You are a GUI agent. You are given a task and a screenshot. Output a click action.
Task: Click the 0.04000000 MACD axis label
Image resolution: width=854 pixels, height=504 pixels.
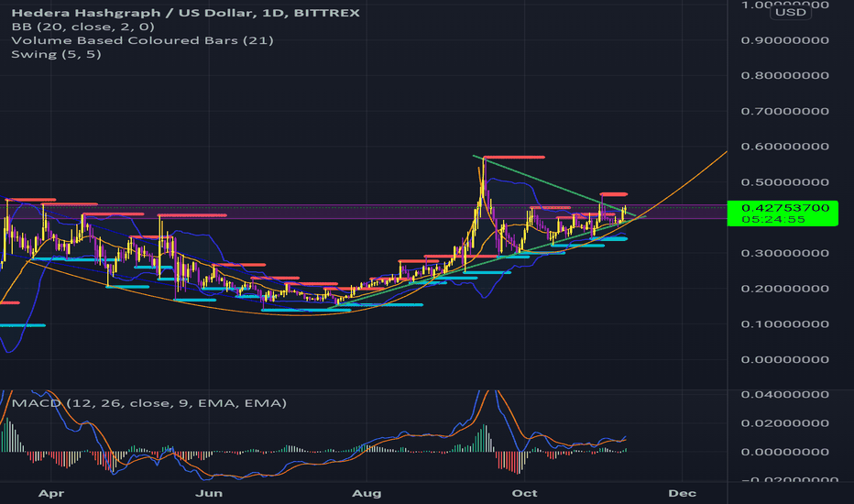(785, 394)
